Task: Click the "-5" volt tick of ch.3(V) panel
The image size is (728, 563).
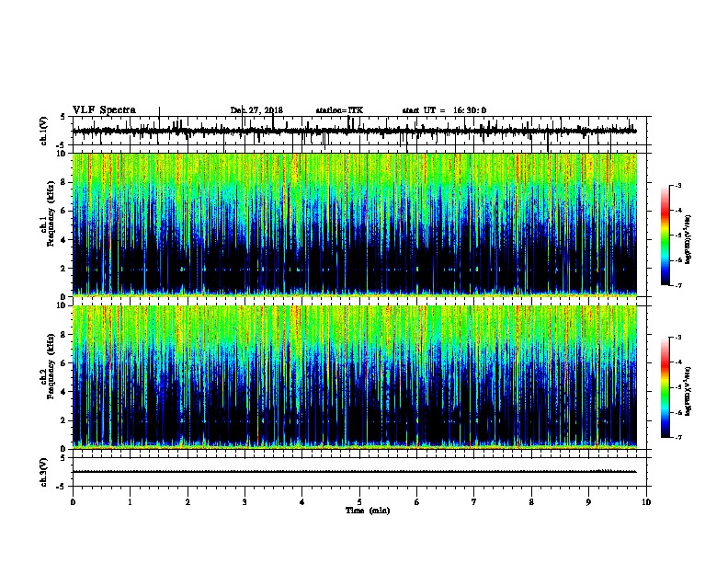Action: point(62,487)
